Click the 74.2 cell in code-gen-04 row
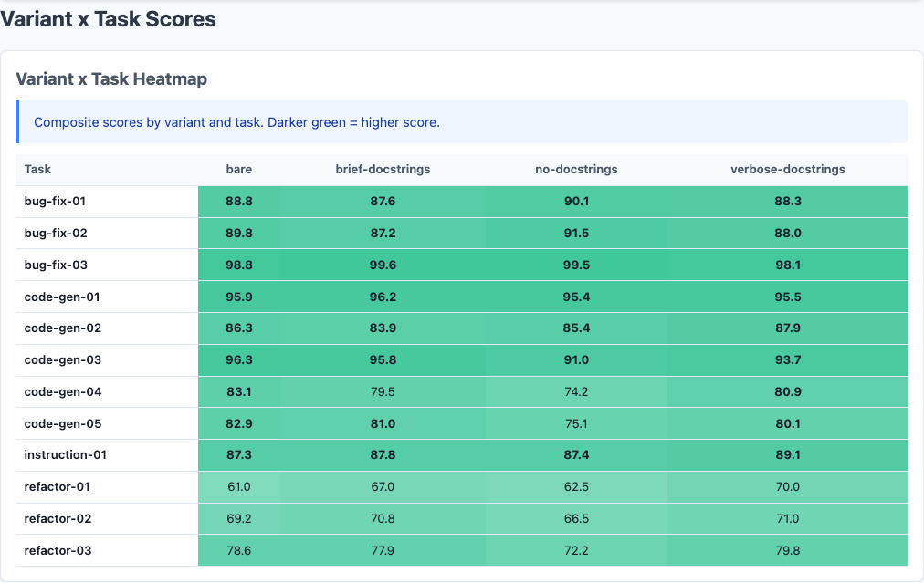The width and height of the screenshot is (924, 583). [x=576, y=391]
